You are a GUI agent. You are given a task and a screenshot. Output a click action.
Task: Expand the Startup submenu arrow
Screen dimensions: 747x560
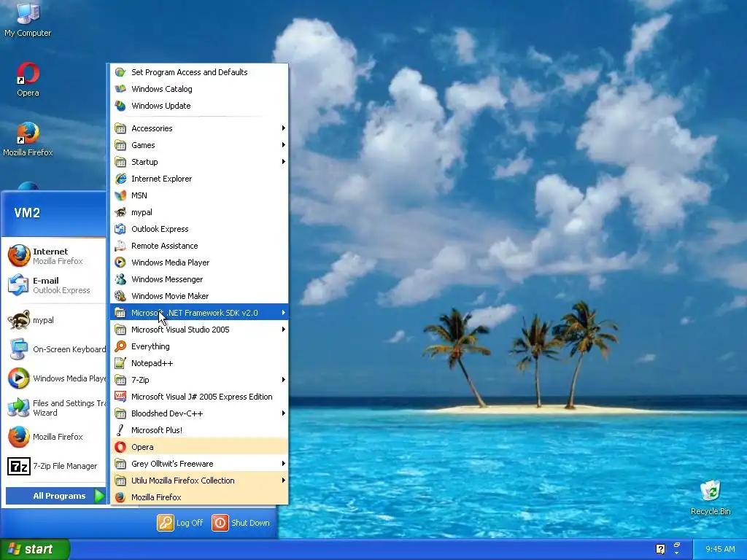point(284,161)
